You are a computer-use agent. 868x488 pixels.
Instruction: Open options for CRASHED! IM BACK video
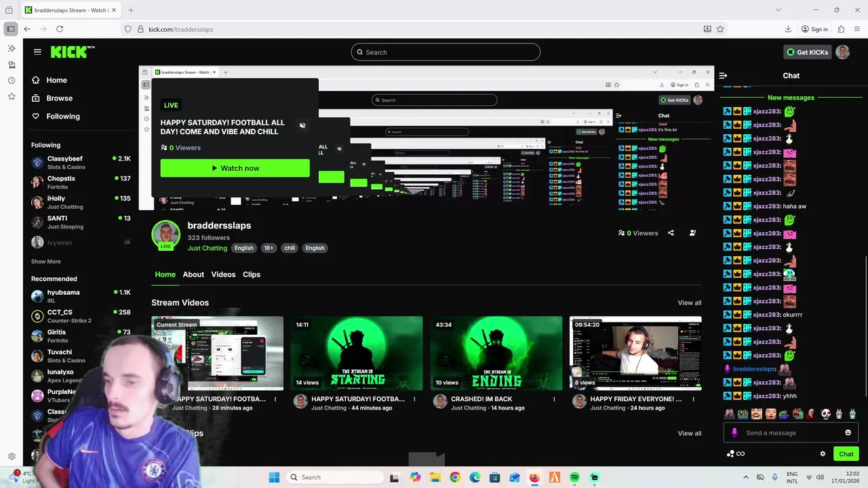pyautogui.click(x=554, y=399)
